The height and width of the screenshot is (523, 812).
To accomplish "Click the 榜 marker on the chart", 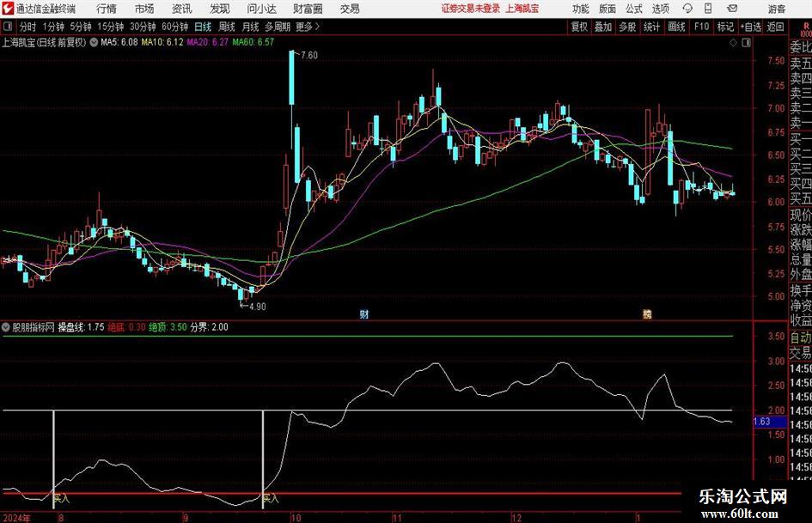I will point(647,314).
